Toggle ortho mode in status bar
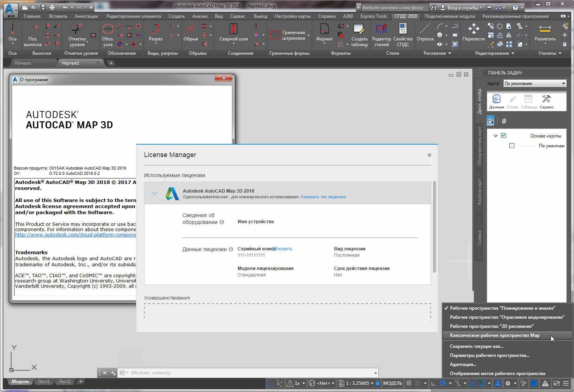The height and width of the screenshot is (392, 574). [x=433, y=383]
